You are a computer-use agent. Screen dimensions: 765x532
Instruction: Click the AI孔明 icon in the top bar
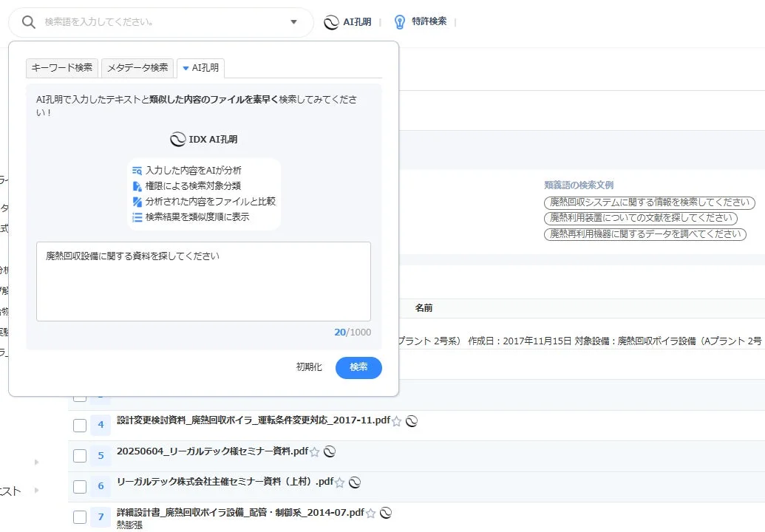click(332, 21)
